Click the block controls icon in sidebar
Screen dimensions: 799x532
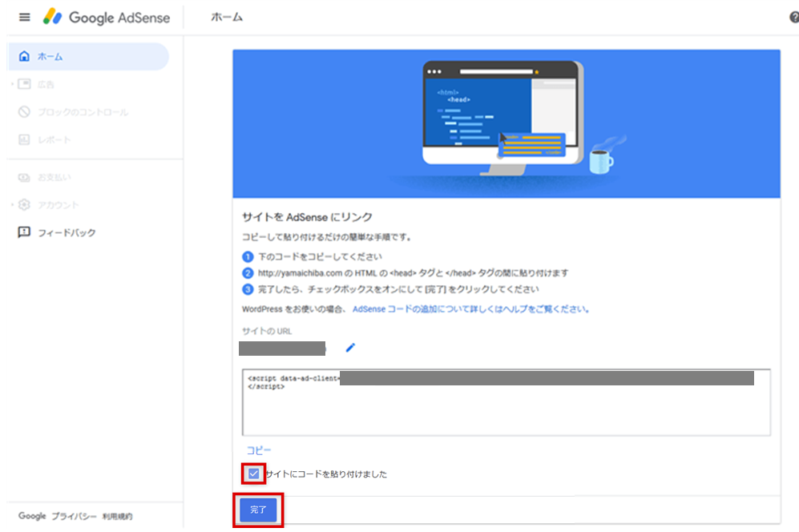point(24,111)
